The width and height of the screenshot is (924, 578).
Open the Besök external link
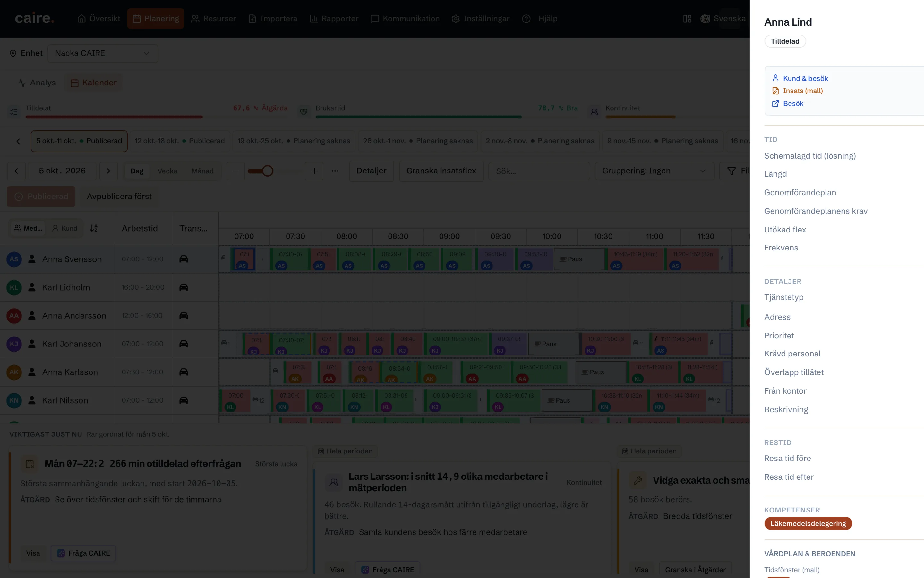coord(788,104)
